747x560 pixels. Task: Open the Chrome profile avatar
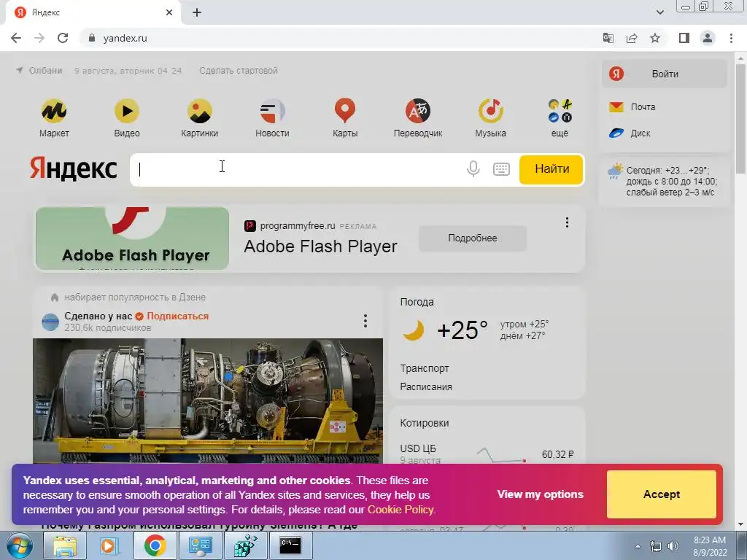[708, 38]
